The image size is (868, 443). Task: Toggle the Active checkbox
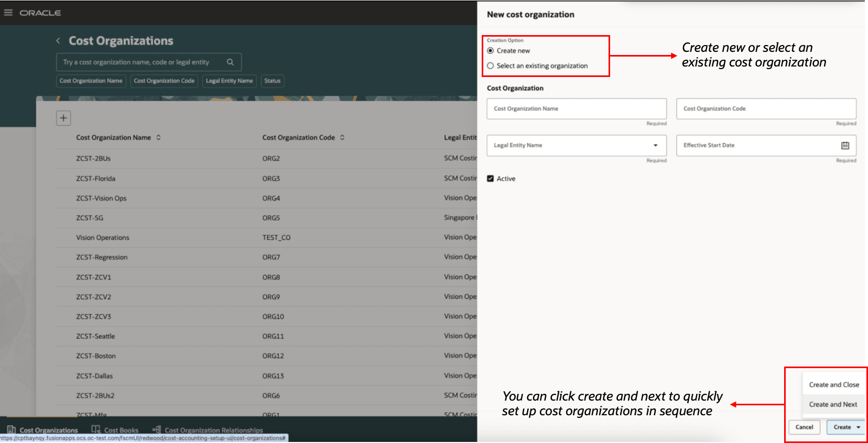tap(491, 179)
